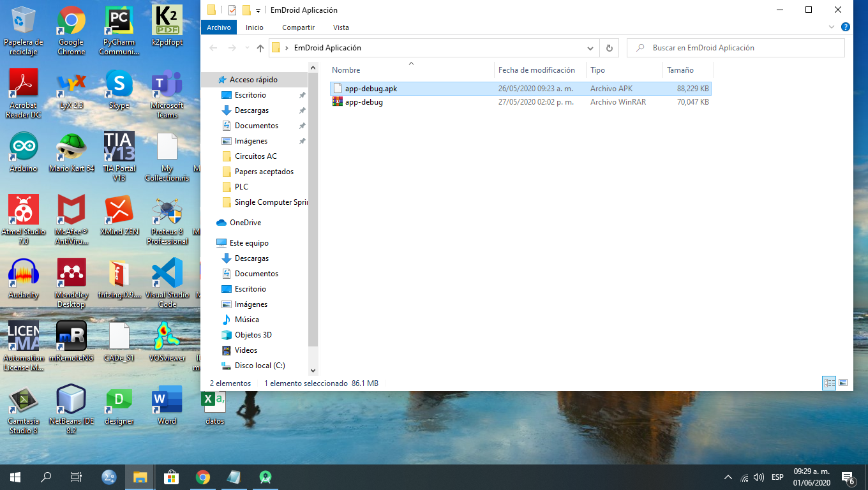Open the Archivo menu tab
Viewport: 868px width, 490px height.
pos(219,27)
